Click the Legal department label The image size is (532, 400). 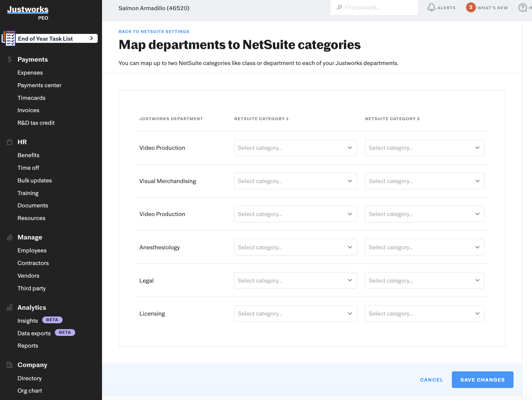click(x=146, y=281)
